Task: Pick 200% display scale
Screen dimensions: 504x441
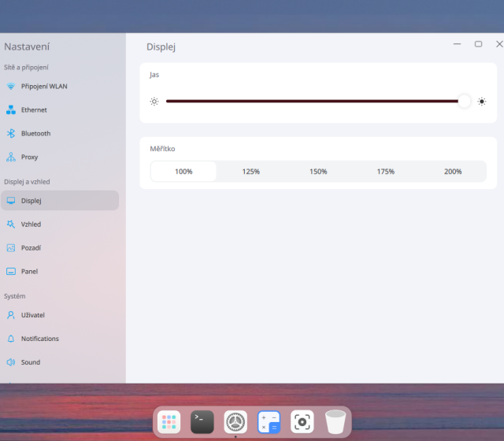Action: coord(453,172)
